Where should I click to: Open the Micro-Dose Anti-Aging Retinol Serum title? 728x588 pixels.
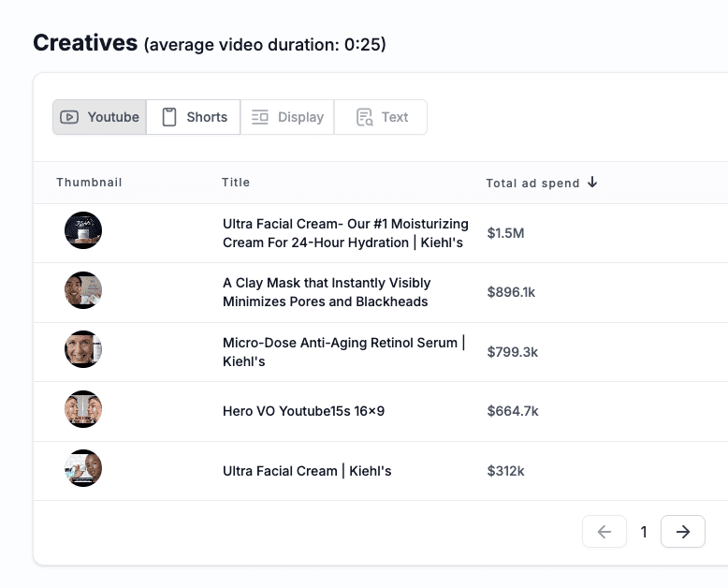[343, 352]
